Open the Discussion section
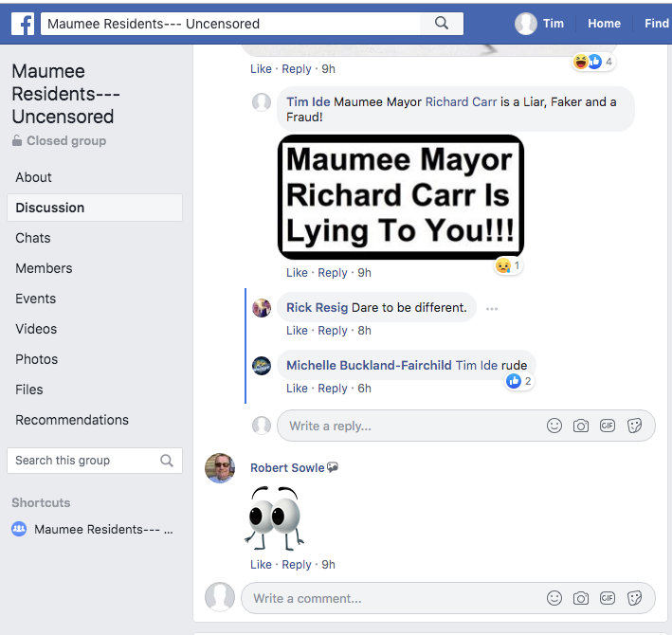 (50, 208)
